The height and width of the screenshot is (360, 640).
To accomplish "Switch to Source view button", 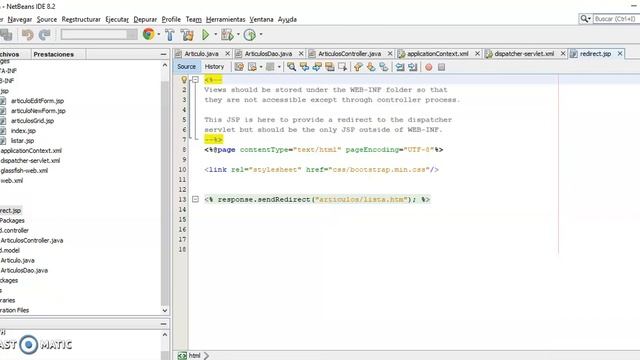I will click(x=187, y=67).
